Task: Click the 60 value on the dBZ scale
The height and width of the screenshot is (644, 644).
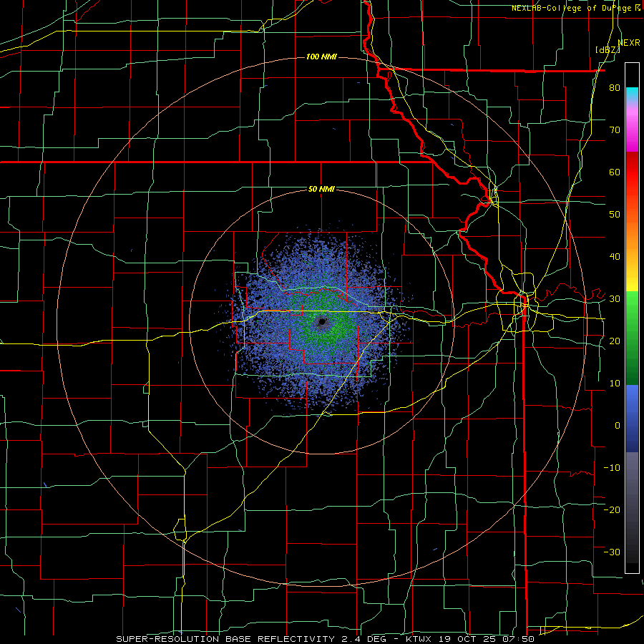Action: 615,172
